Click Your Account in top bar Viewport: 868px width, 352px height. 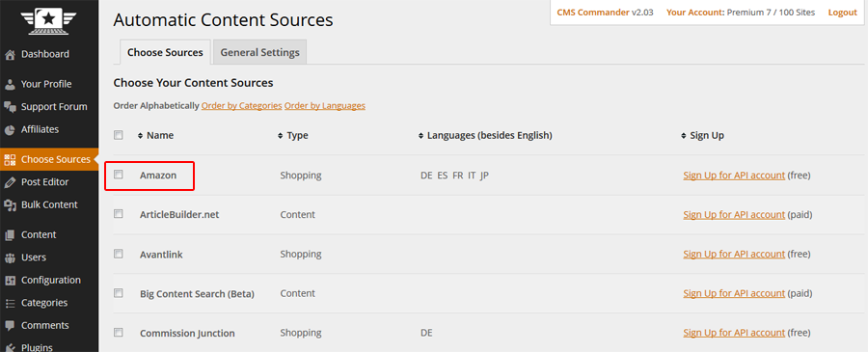coord(694,13)
